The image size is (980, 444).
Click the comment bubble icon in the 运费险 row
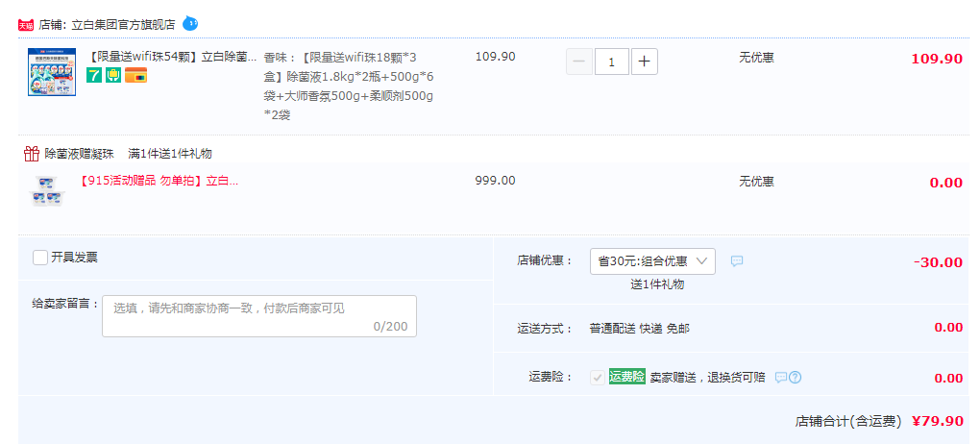(780, 377)
